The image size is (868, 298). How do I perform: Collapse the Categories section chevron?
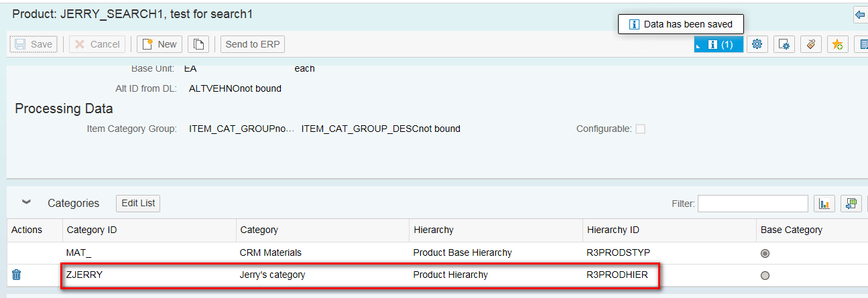27,202
